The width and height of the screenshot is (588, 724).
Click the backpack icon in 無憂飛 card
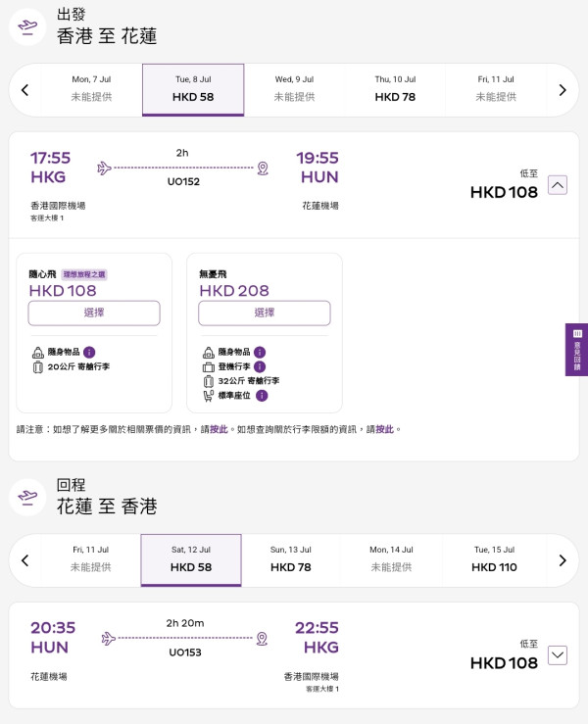[x=209, y=353]
